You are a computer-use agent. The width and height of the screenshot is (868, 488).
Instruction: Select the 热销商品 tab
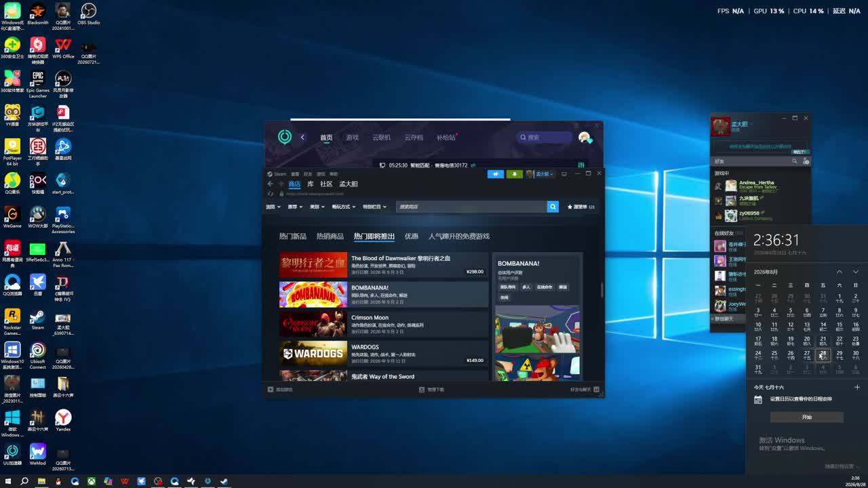(330, 237)
